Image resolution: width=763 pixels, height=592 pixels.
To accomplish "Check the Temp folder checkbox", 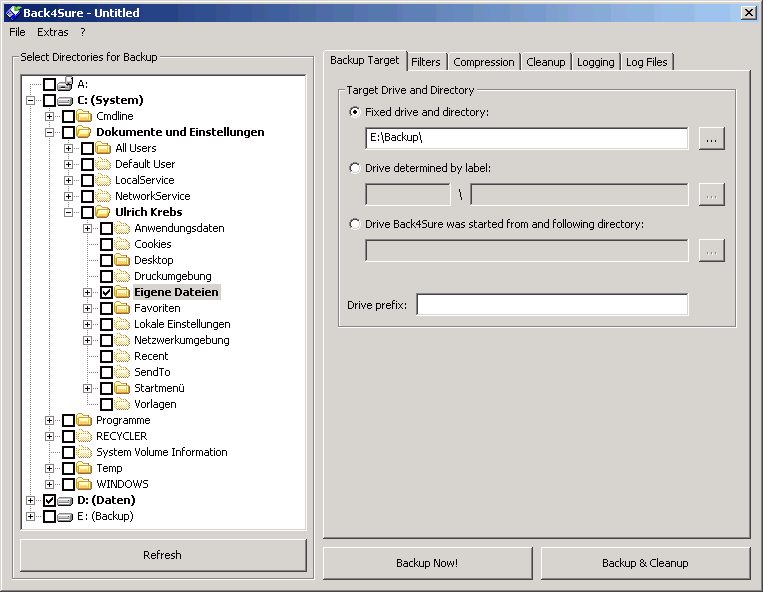I will click(x=69, y=468).
